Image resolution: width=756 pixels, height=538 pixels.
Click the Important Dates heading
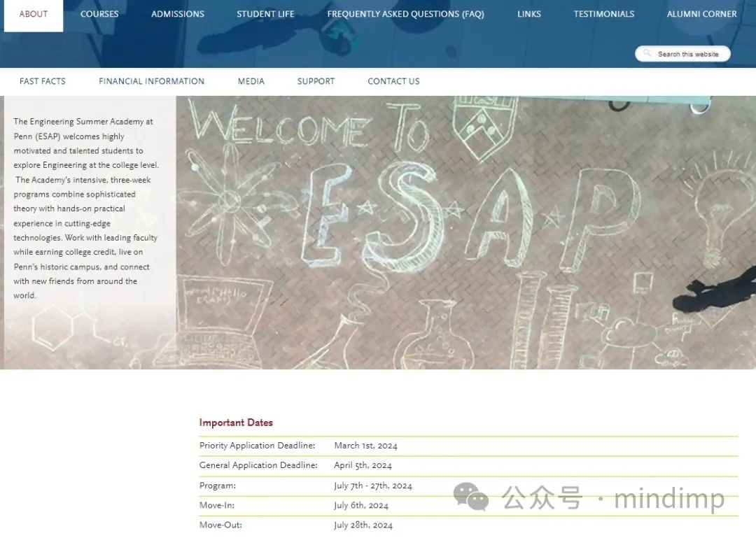click(236, 423)
